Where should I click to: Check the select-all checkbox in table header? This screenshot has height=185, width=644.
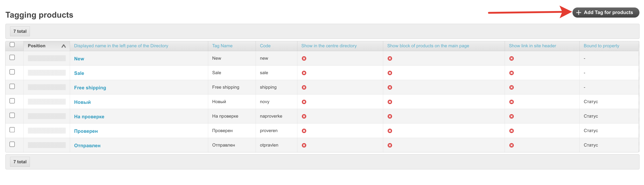[x=12, y=45]
